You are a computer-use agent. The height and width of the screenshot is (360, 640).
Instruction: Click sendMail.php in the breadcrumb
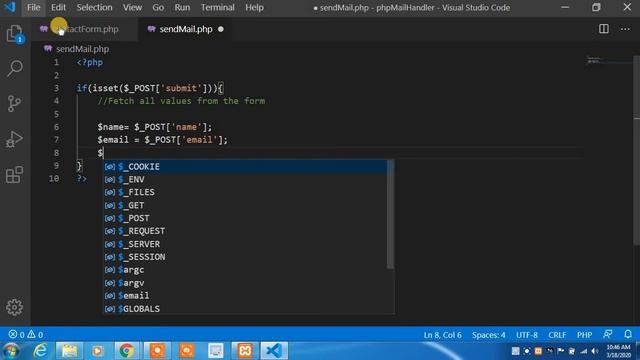[x=82, y=49]
